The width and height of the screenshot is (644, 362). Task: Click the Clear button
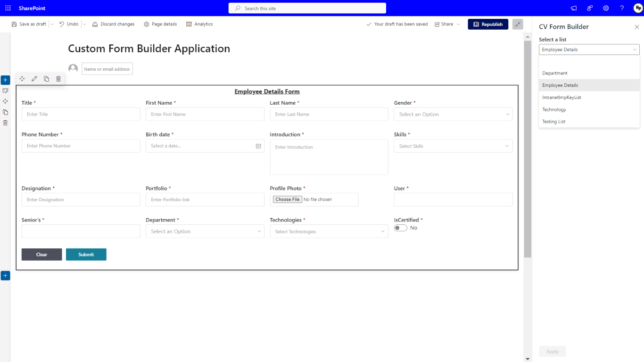point(41,255)
